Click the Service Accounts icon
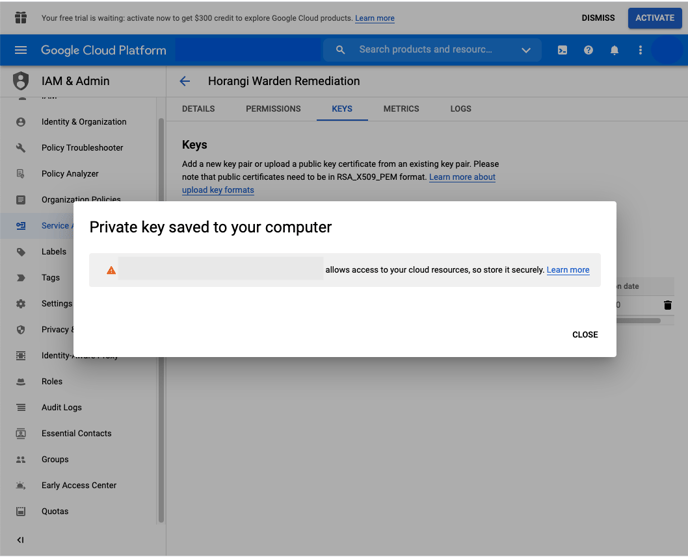 click(21, 226)
